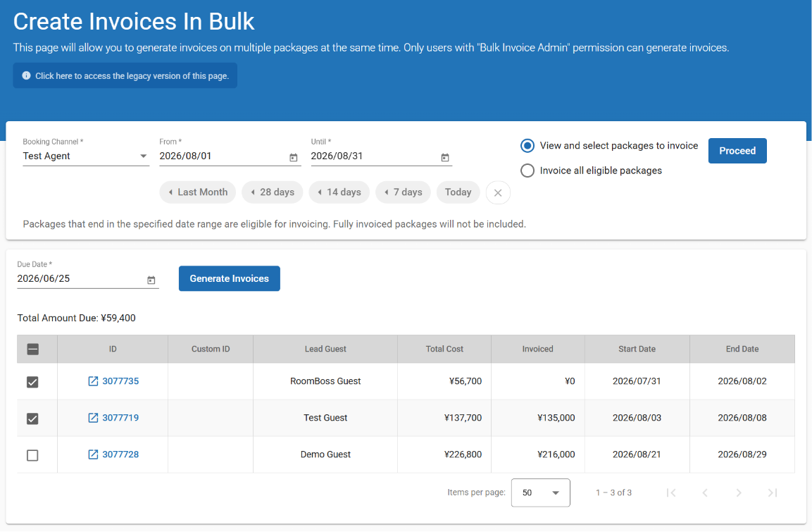
Task: Open package 3077719 external link icon
Action: pos(93,418)
